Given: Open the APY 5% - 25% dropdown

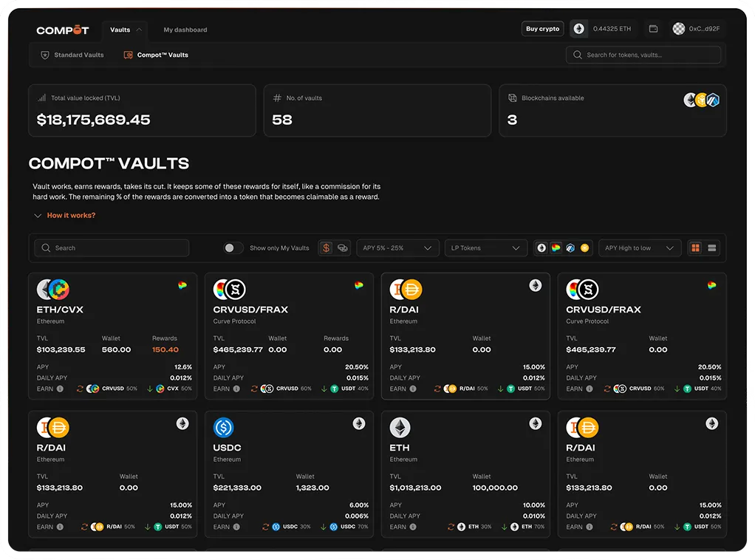Looking at the screenshot, I should pos(397,247).
